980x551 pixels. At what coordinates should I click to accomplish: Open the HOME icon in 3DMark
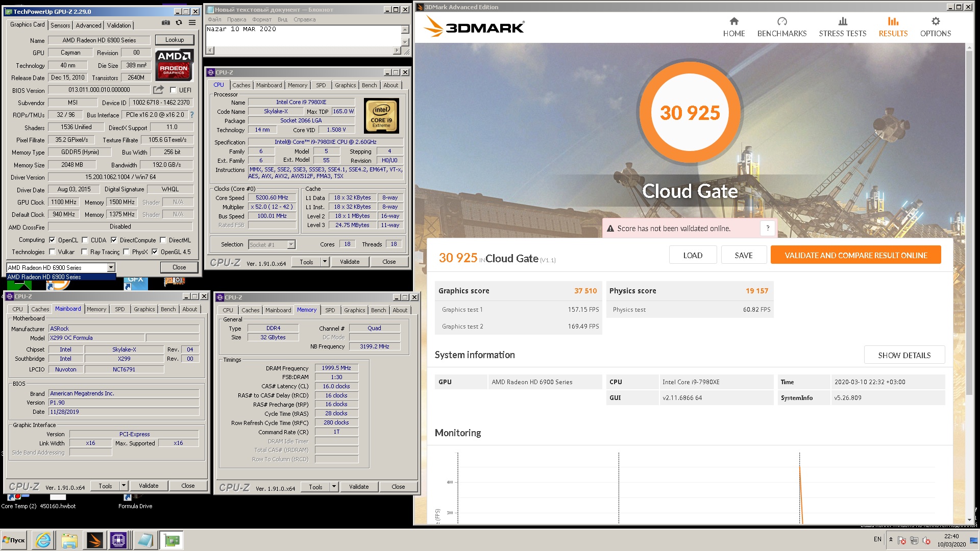coord(734,21)
